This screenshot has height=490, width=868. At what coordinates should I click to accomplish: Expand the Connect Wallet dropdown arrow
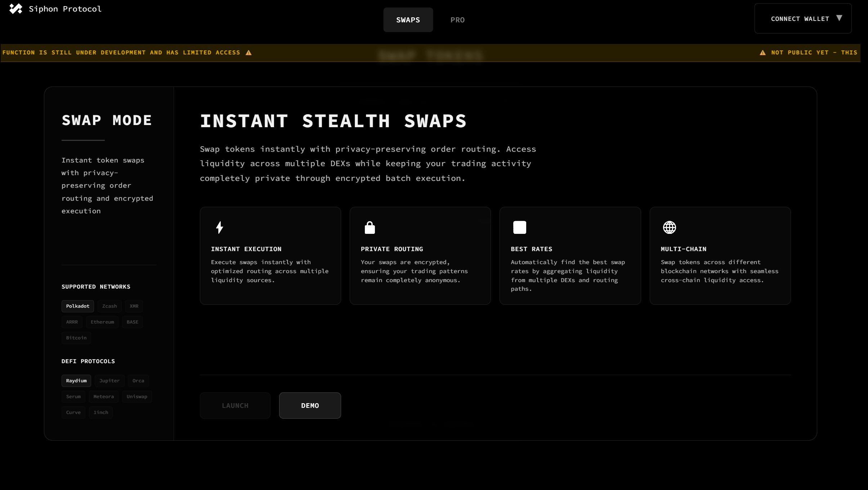pyautogui.click(x=839, y=18)
